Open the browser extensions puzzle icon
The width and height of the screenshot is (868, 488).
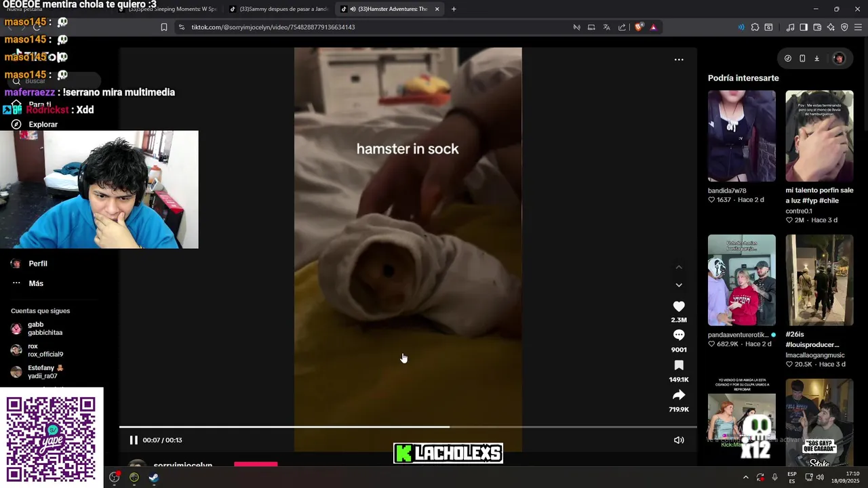[x=755, y=27]
